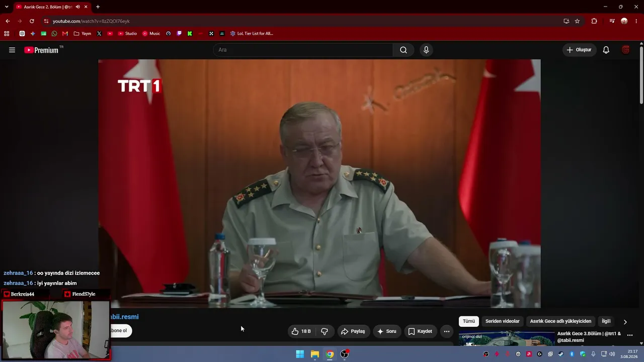Open the Chrome profile avatar
The image size is (644, 362).
(x=624, y=21)
